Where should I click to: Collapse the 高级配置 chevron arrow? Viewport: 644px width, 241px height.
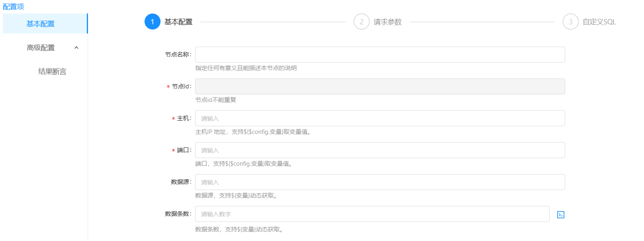pos(76,48)
